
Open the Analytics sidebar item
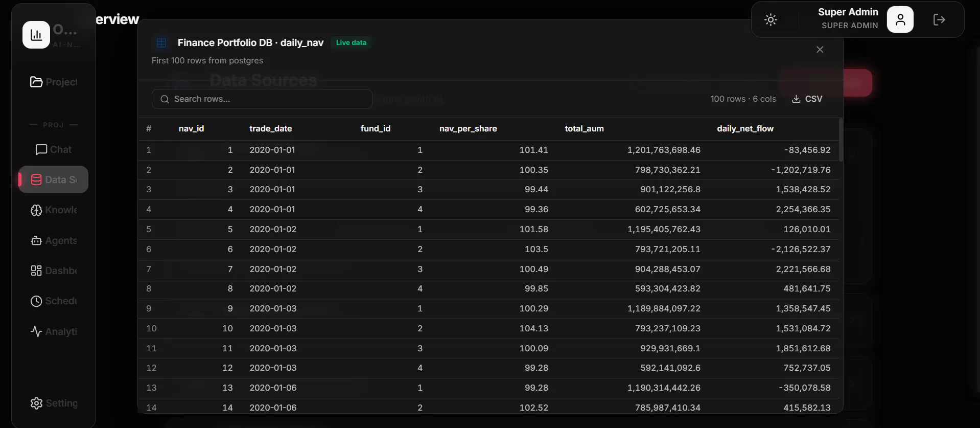pos(54,331)
